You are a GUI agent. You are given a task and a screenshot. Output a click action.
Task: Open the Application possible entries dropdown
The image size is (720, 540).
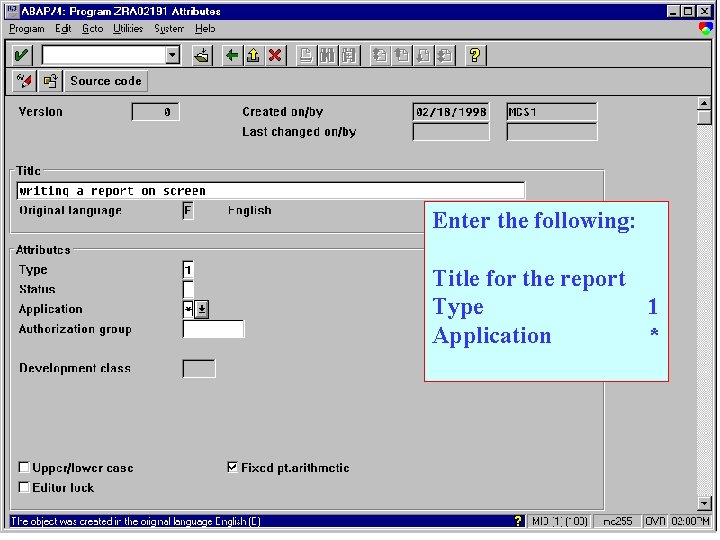coord(202,309)
